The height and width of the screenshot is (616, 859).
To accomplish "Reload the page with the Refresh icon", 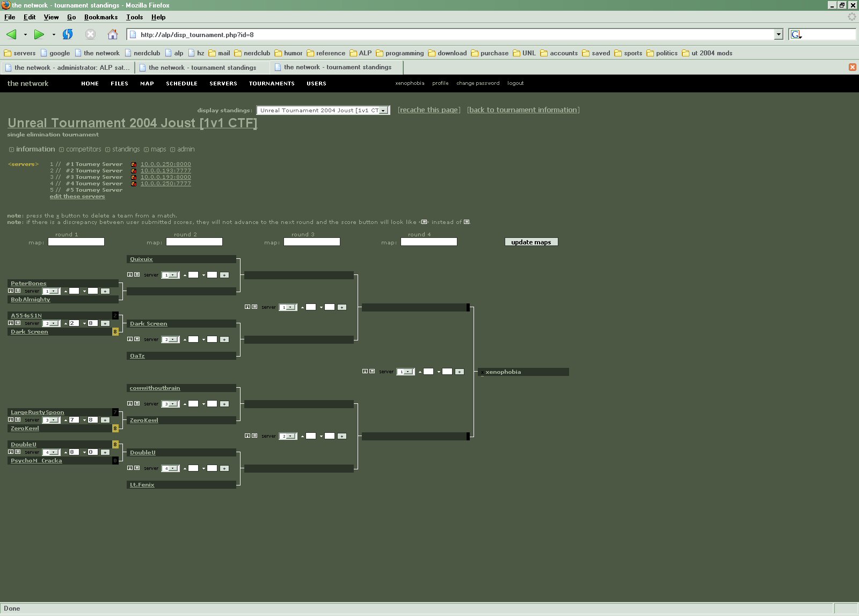I will coord(68,34).
